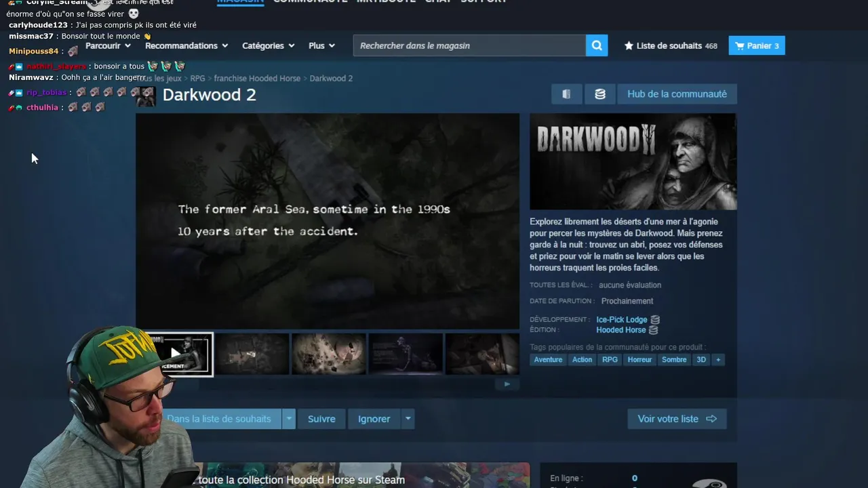
Task: Open the RPG tag
Action: (610, 360)
